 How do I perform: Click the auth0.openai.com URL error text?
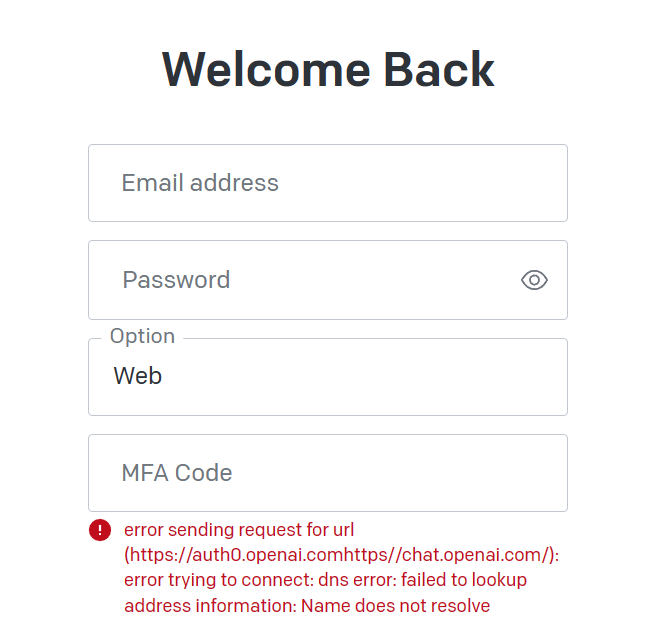point(342,555)
